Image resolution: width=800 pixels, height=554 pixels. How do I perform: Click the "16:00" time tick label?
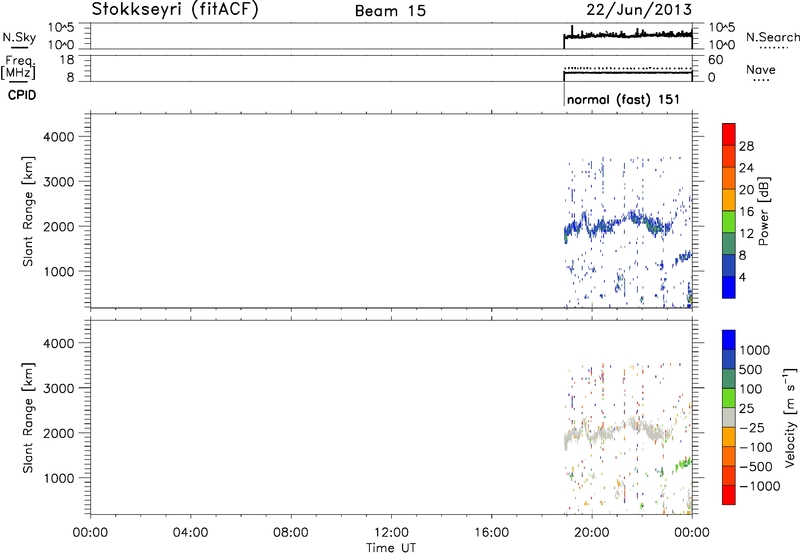point(491,533)
